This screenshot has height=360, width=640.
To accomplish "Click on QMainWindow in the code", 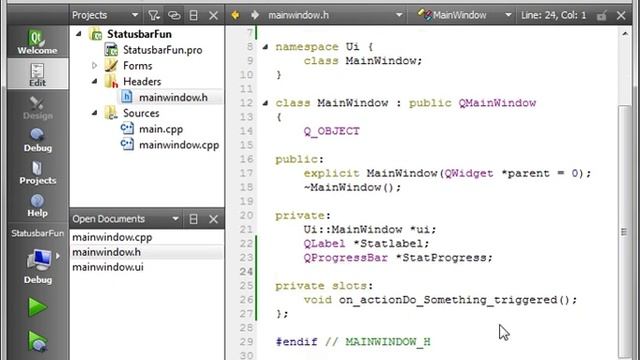I will coord(497,103).
